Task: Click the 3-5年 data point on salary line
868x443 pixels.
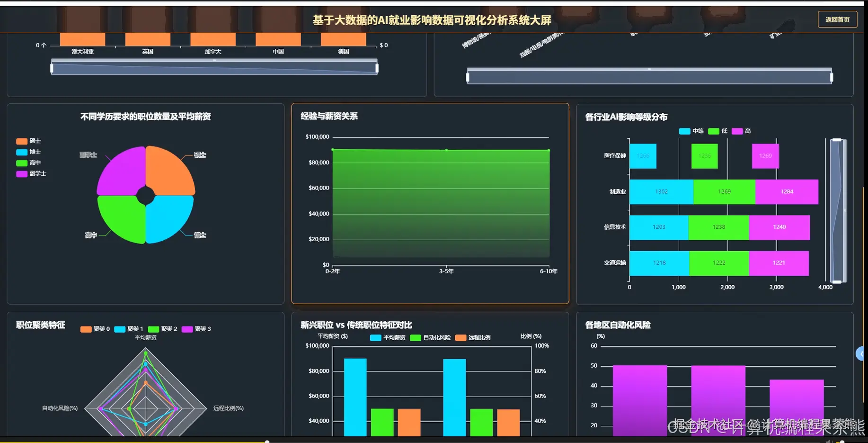Action: pos(446,150)
